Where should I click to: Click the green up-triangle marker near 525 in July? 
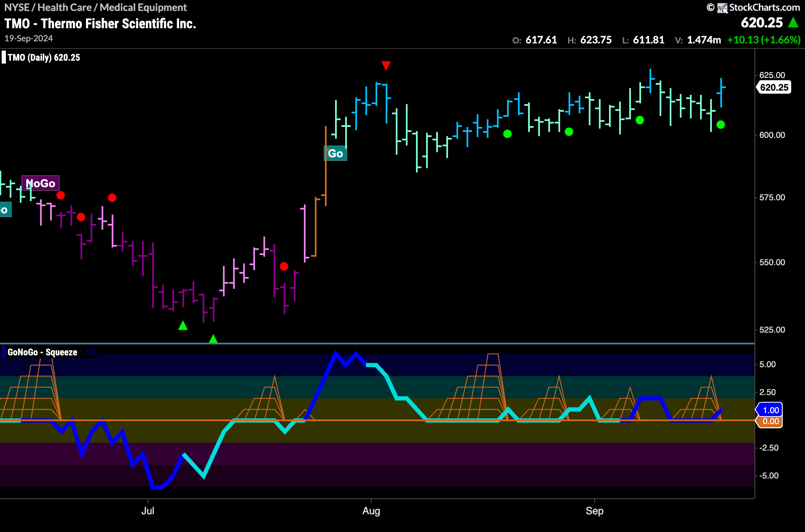pos(183,325)
